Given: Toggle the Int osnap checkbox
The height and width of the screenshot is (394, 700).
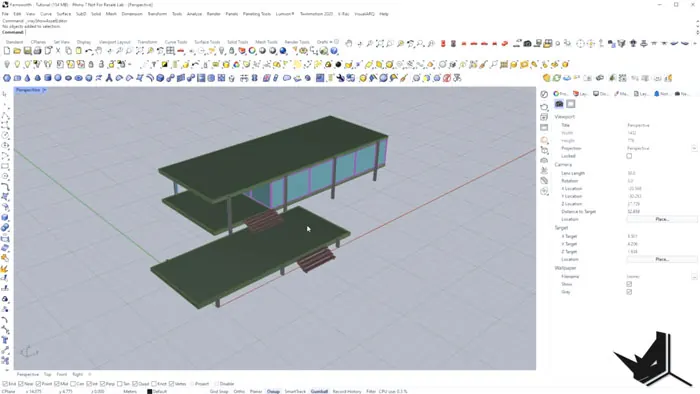Looking at the screenshot, I should click(89, 384).
